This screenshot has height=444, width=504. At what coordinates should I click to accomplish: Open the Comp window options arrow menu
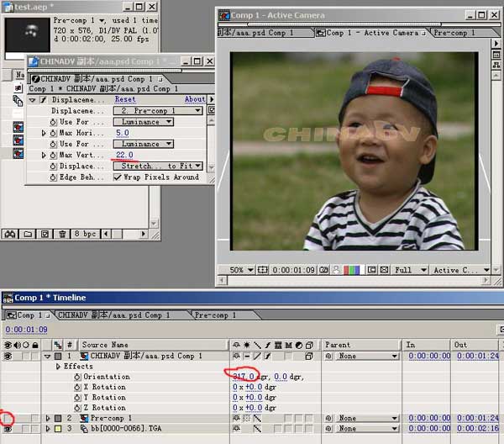pyautogui.click(x=496, y=43)
